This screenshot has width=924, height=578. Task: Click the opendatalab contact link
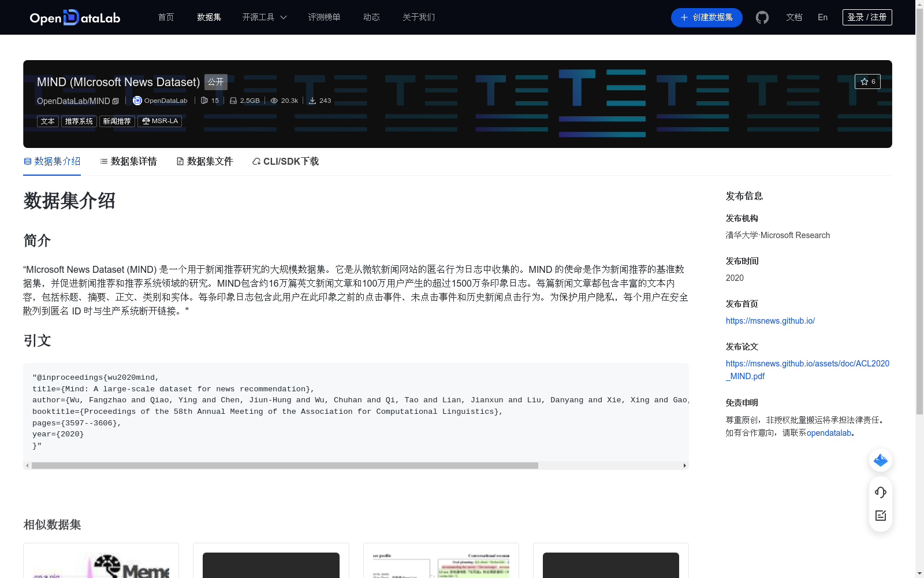click(x=829, y=433)
